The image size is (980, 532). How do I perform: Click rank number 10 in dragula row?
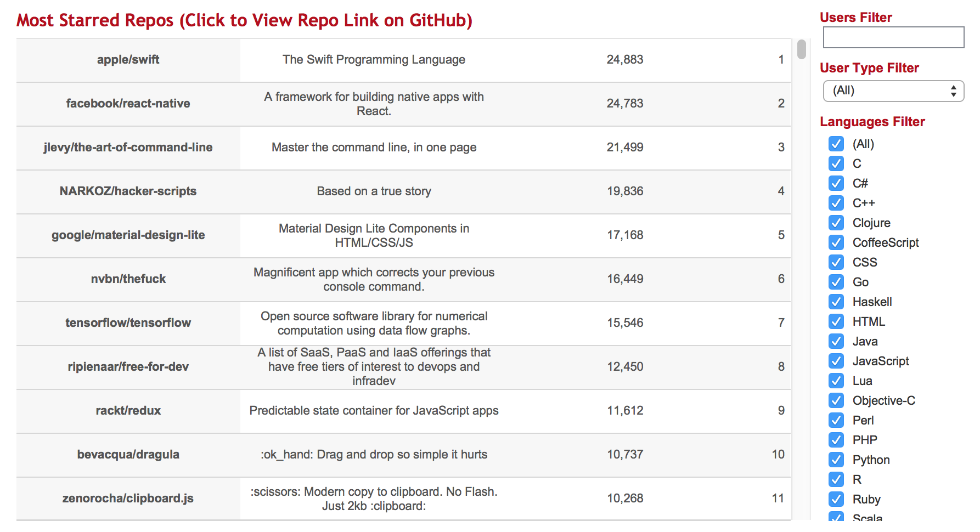click(778, 454)
